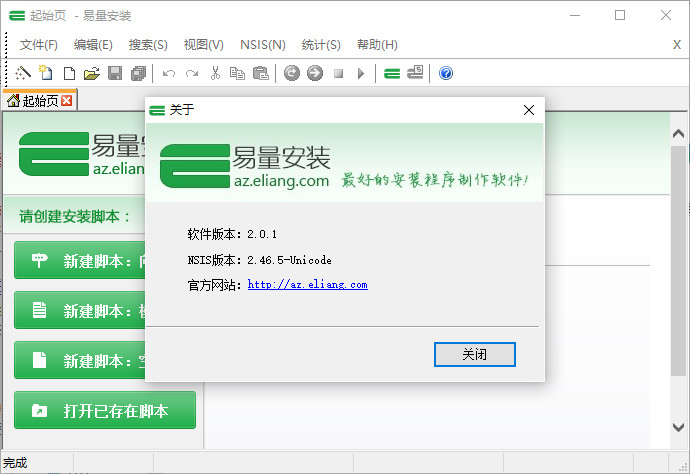Viewport: 690px width, 474px height.
Task: Open the 帮助(H) menu
Action: click(378, 45)
